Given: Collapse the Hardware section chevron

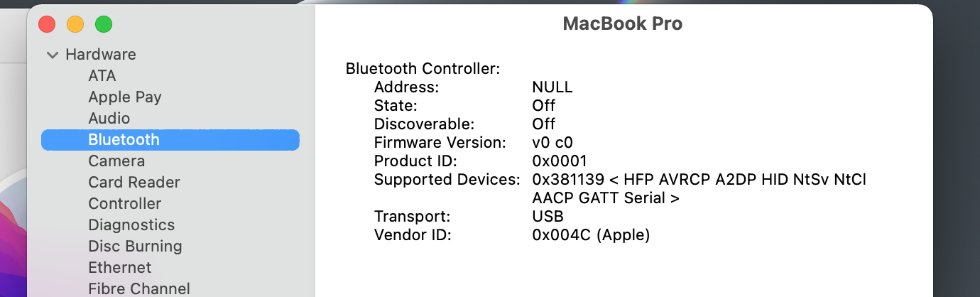Looking at the screenshot, I should [52, 55].
